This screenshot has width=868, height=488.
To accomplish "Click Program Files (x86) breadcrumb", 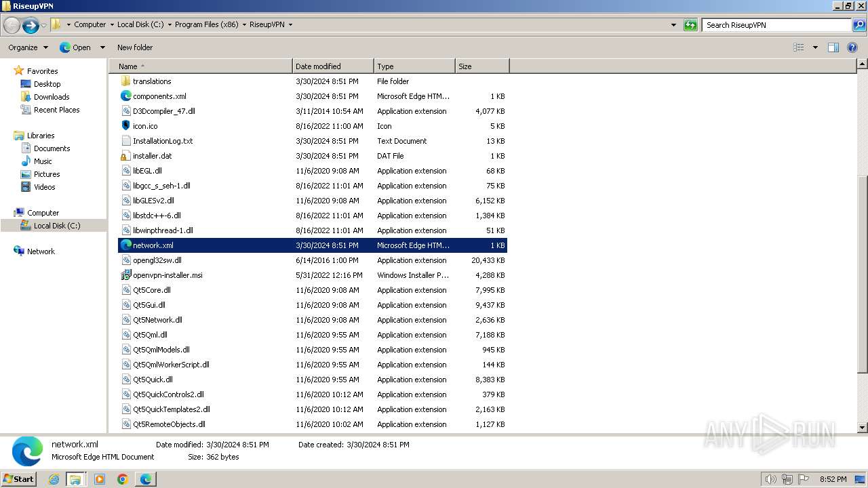I will (x=206, y=24).
